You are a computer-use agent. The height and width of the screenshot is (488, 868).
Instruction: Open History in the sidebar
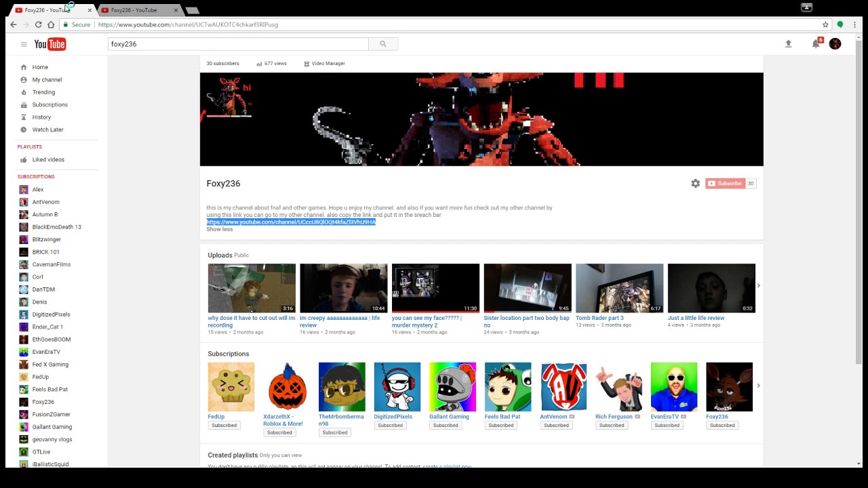[41, 117]
